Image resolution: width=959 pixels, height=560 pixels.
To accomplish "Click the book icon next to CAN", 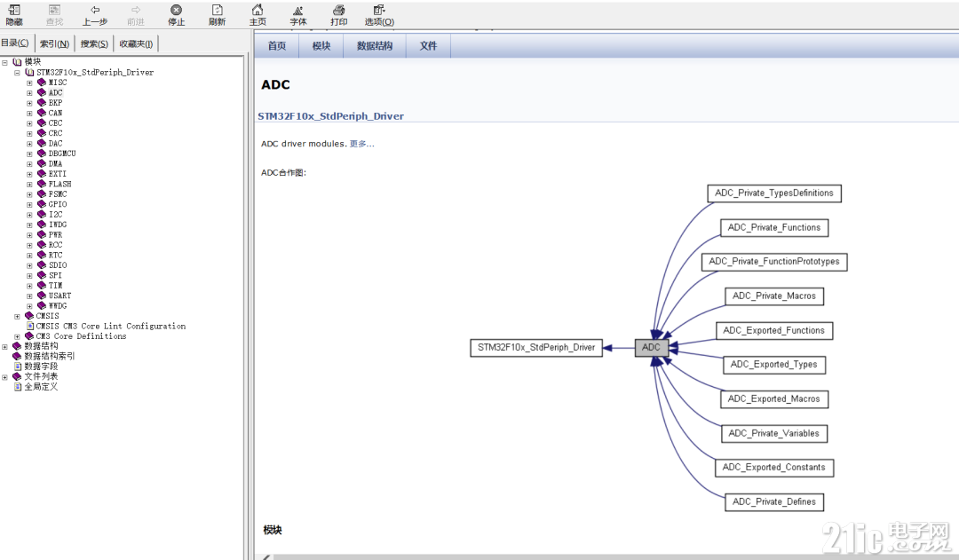I will tap(42, 113).
